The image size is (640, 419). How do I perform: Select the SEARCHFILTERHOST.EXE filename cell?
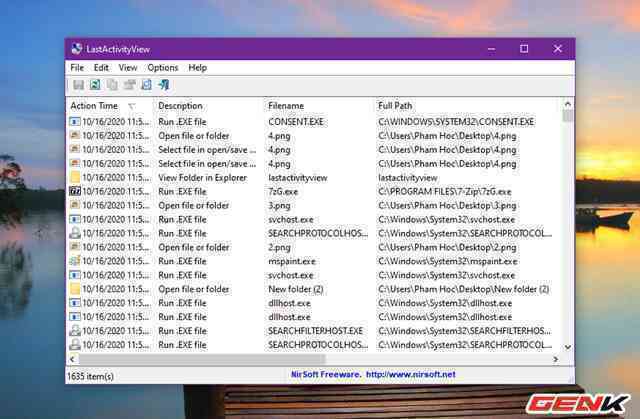[315, 330]
